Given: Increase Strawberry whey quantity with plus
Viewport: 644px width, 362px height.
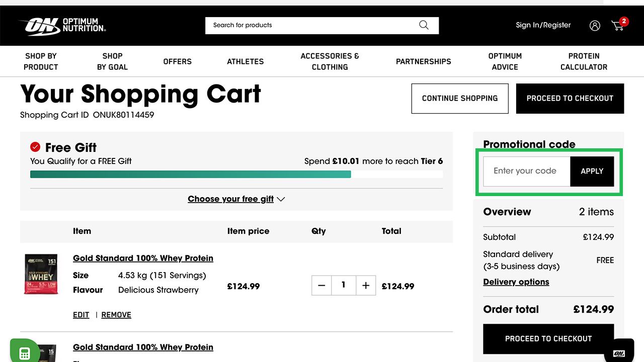Looking at the screenshot, I should tap(366, 286).
